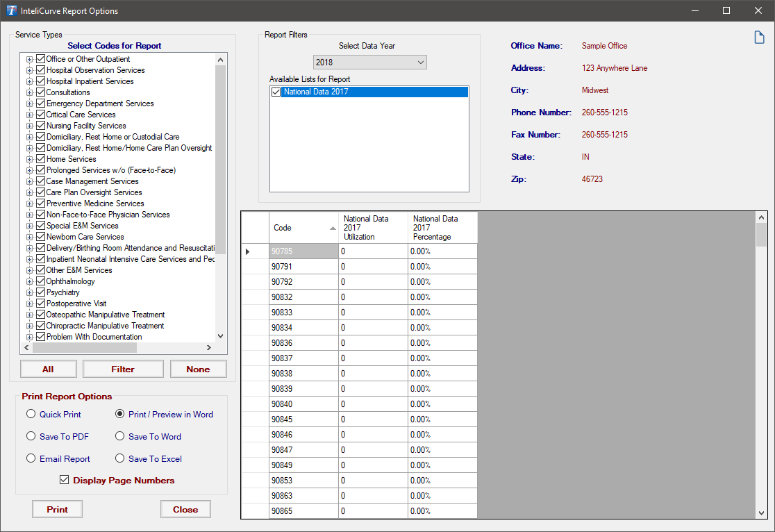Toggle the Consultations checkbox
The height and width of the screenshot is (532, 775).
[41, 92]
